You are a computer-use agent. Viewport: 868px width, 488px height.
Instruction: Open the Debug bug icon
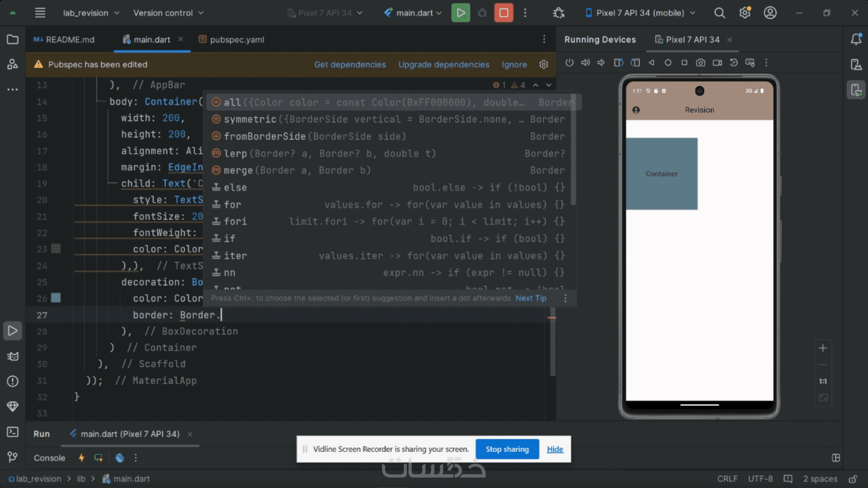click(x=482, y=13)
